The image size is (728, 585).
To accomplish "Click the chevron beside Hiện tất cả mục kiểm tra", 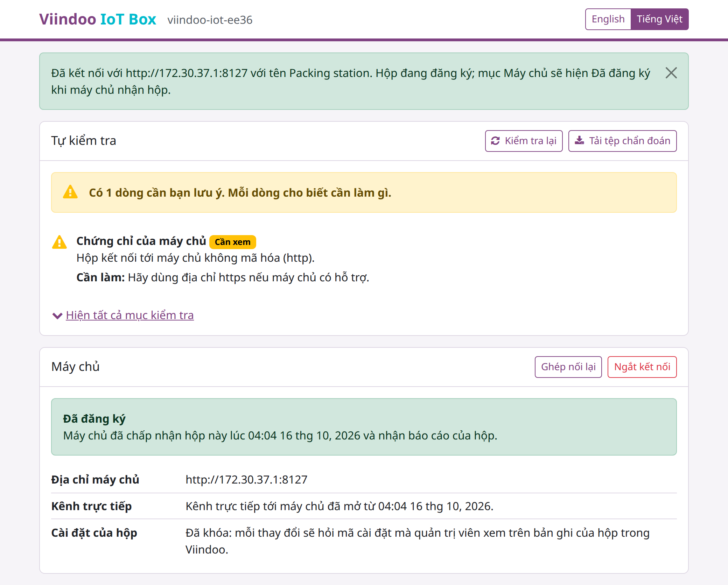I will tap(57, 316).
